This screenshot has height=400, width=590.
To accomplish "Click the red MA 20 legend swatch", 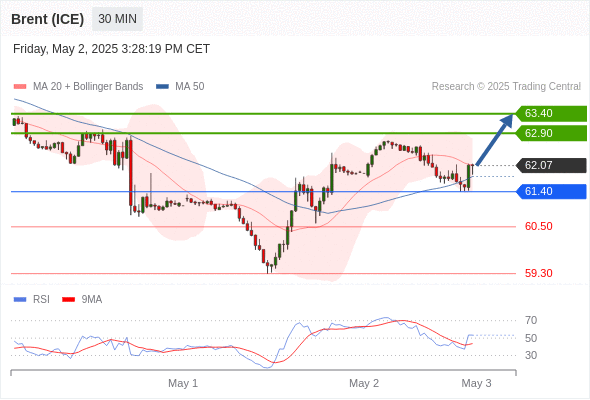I will [x=20, y=87].
